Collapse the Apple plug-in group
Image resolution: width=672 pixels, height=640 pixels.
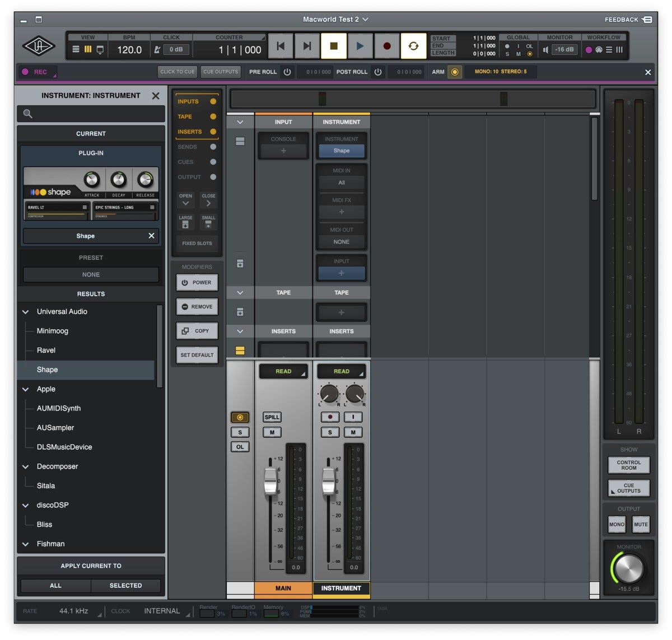coord(25,389)
